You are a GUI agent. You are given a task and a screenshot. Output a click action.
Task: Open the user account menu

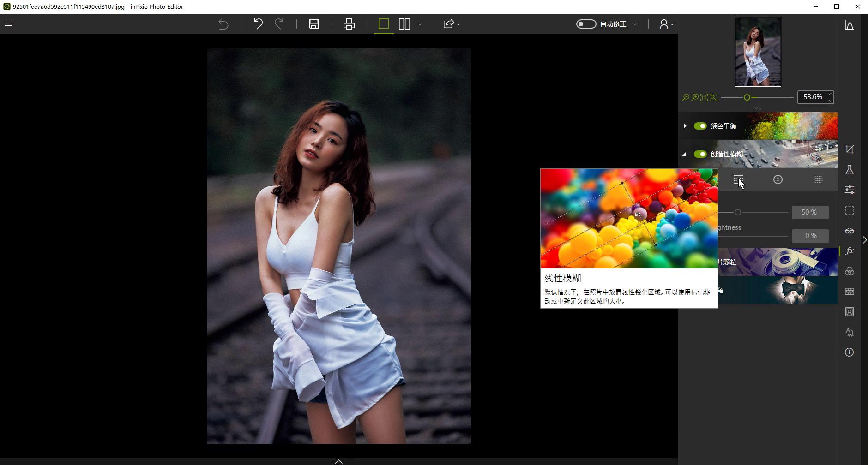[666, 24]
